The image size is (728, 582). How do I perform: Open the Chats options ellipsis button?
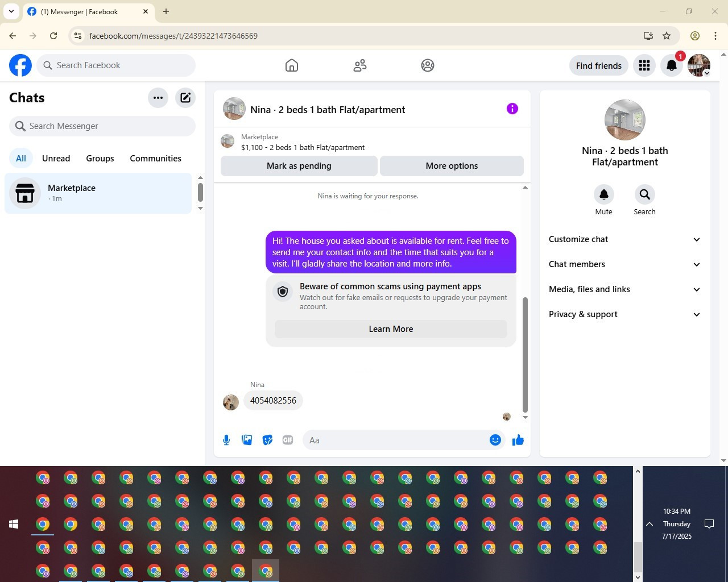pos(158,98)
